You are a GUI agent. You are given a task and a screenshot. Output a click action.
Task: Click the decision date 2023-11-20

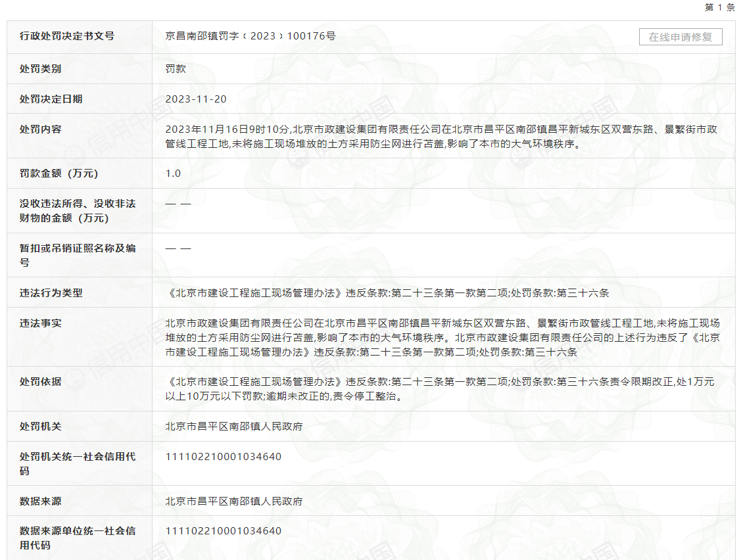click(x=196, y=99)
